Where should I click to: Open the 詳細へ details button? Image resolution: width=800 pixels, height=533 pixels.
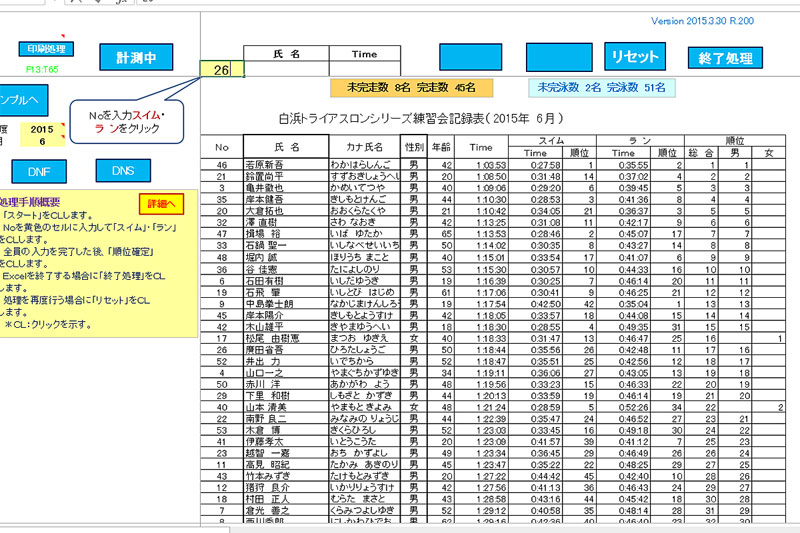coord(159,204)
